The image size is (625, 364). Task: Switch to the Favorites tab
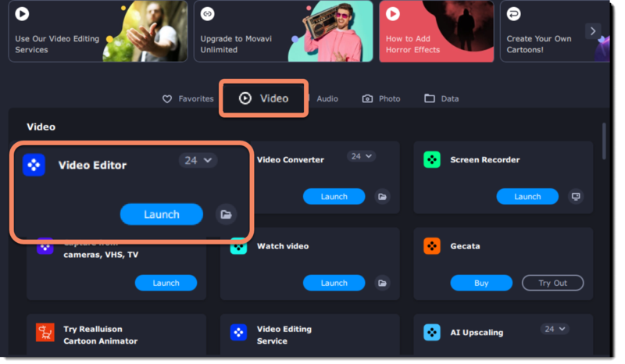coord(187,98)
